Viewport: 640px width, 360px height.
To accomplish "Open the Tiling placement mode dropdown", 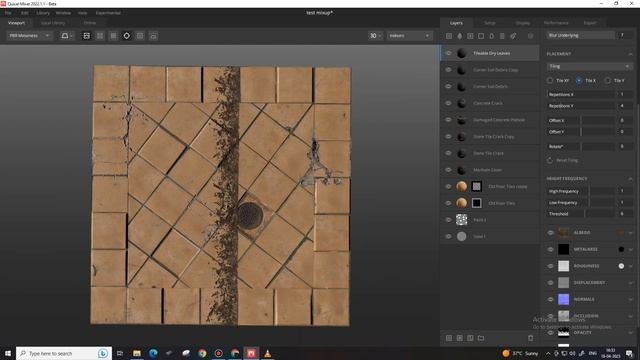I will pyautogui.click(x=589, y=66).
